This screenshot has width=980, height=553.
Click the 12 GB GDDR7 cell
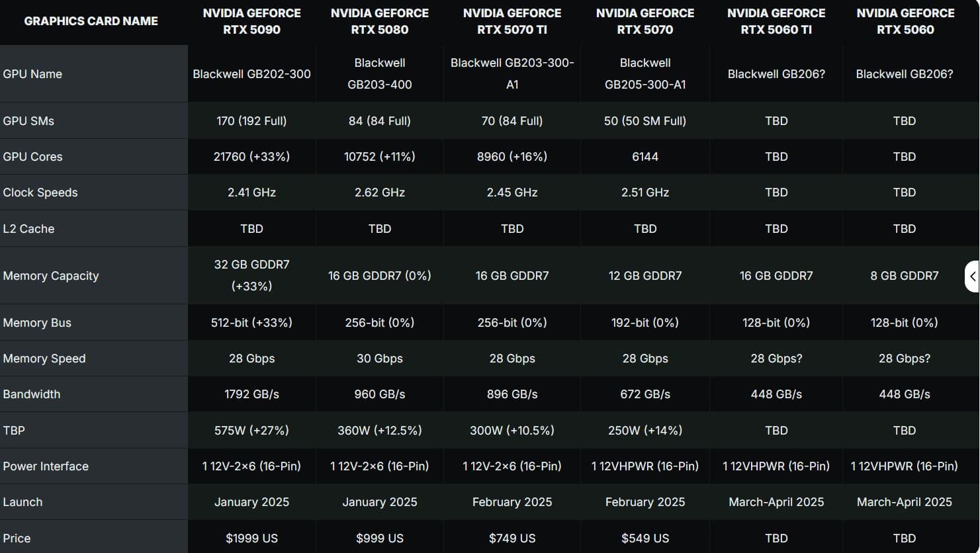pos(645,276)
